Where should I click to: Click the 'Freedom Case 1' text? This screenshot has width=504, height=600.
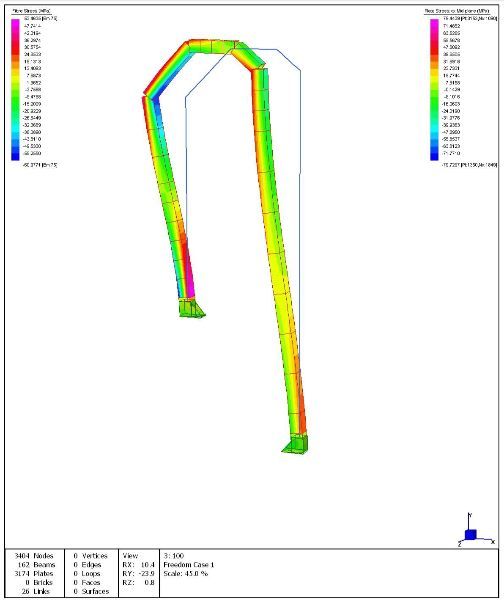pyautogui.click(x=189, y=564)
